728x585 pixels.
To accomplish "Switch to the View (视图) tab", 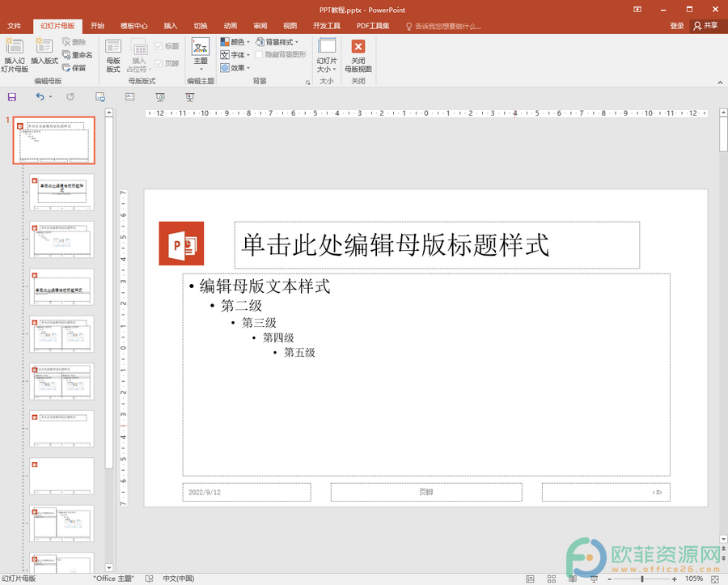I will 290,26.
